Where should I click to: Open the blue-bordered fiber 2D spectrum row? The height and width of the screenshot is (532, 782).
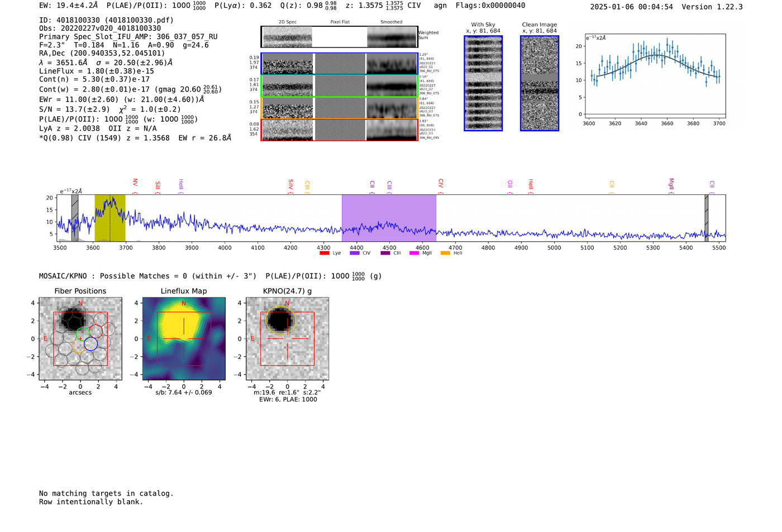340,64
